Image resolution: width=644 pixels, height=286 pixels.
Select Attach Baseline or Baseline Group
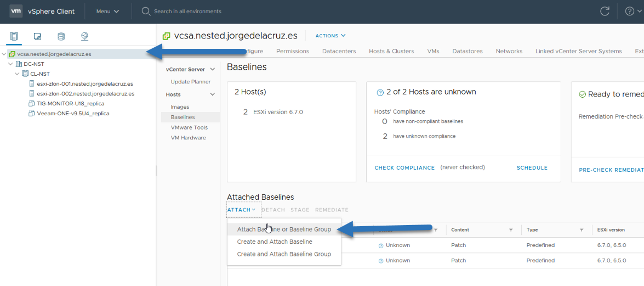(284, 229)
